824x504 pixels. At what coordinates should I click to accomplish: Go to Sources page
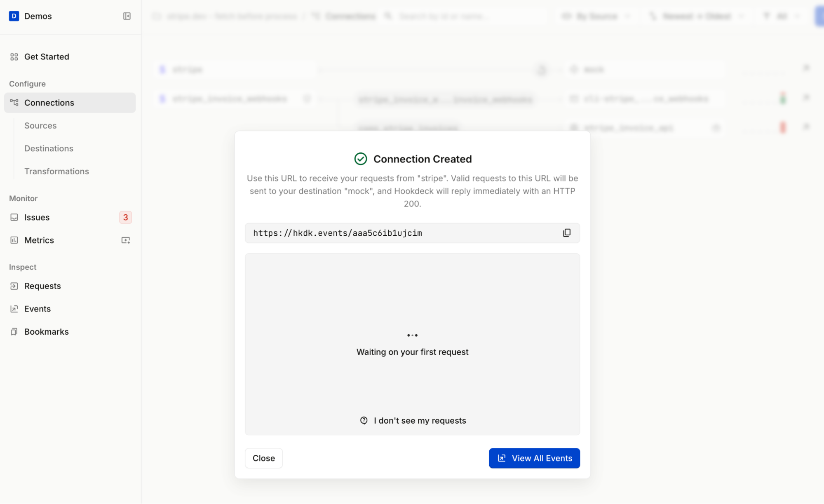(x=40, y=126)
